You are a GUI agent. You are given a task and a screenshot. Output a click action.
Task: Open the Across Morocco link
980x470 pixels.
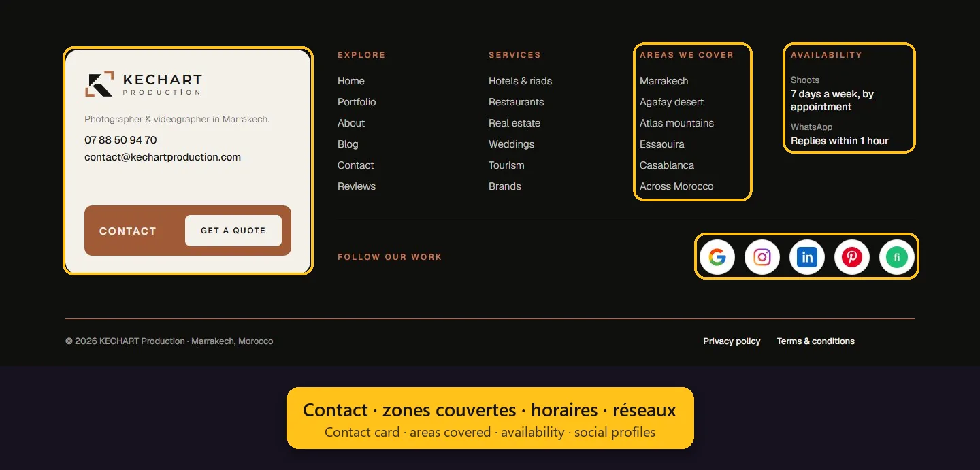(x=676, y=186)
